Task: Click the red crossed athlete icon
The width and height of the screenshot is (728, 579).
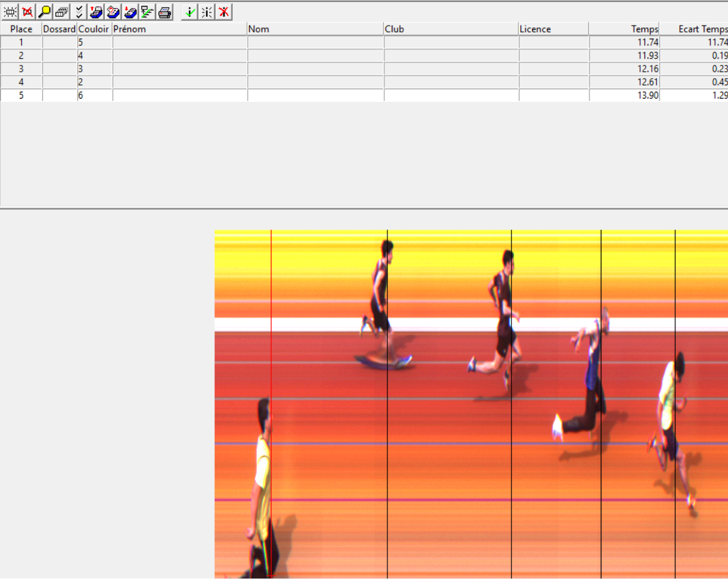Action: (x=224, y=12)
